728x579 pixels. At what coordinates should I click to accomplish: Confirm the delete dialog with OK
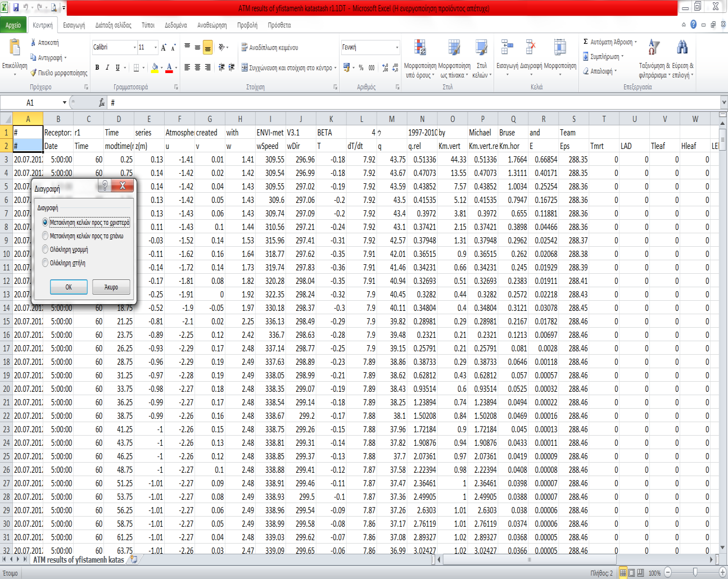coord(69,287)
